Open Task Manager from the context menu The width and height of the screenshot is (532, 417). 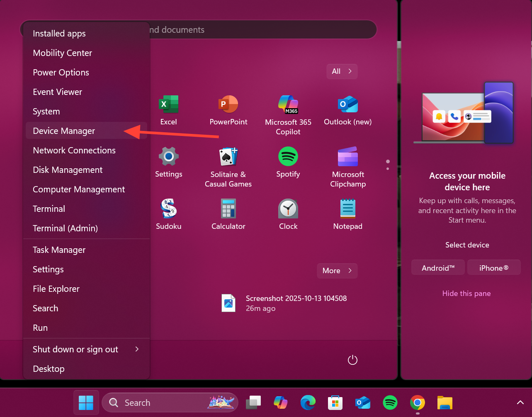[x=59, y=250]
